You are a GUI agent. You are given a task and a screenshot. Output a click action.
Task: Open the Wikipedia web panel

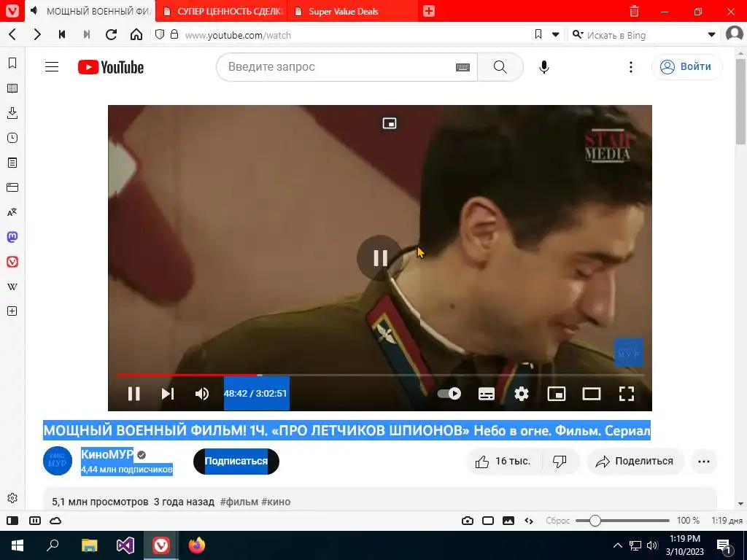pyautogui.click(x=12, y=287)
